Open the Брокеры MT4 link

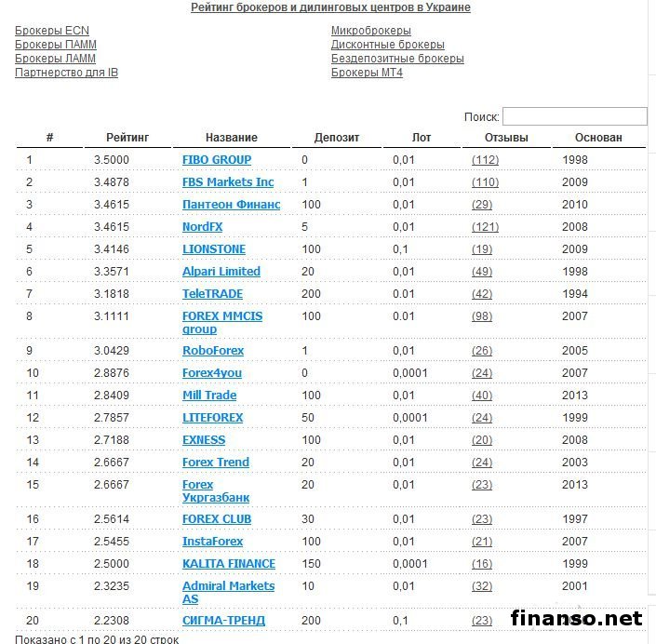367,73
